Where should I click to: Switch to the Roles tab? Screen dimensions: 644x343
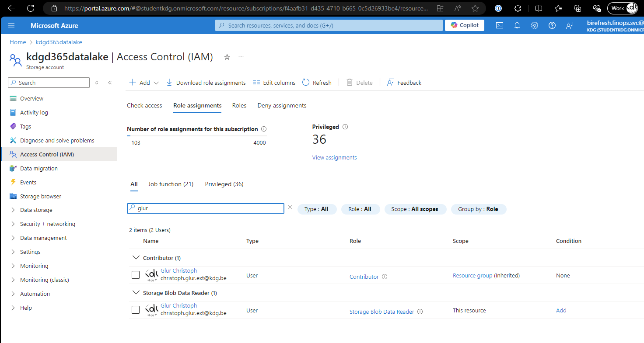point(239,105)
